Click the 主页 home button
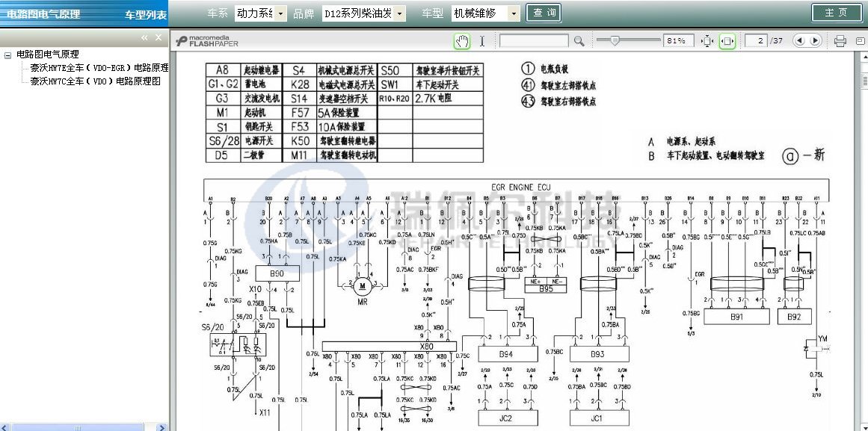This screenshot has width=868, height=431. click(x=836, y=13)
